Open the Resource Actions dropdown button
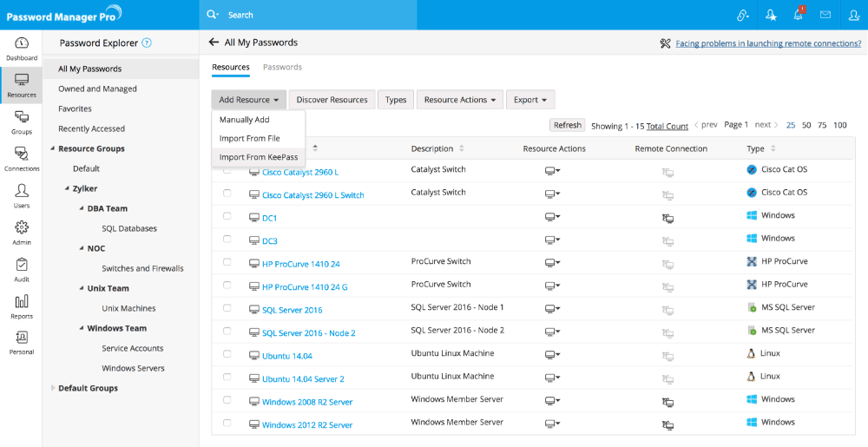Screen dimensions: 868x447 click(x=459, y=100)
